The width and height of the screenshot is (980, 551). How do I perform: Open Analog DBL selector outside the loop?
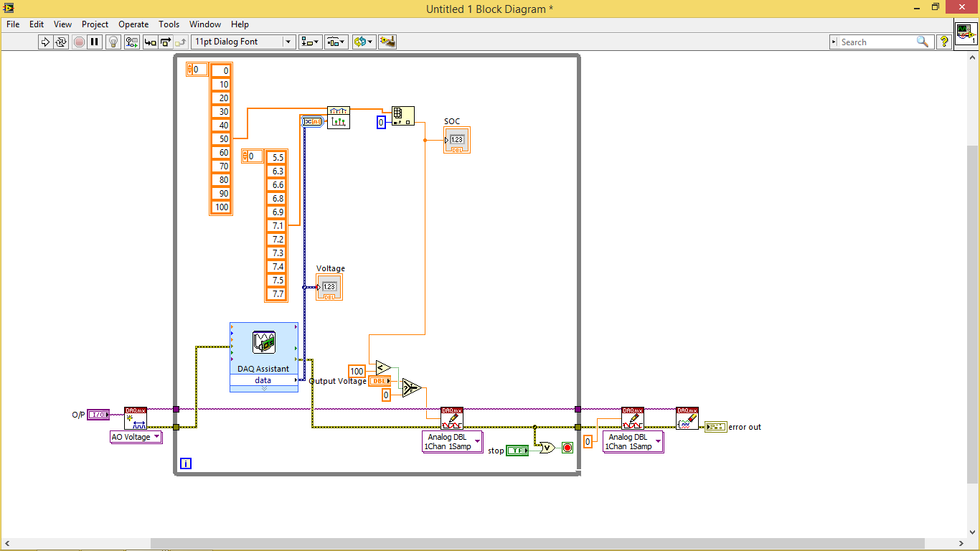pyautogui.click(x=633, y=442)
